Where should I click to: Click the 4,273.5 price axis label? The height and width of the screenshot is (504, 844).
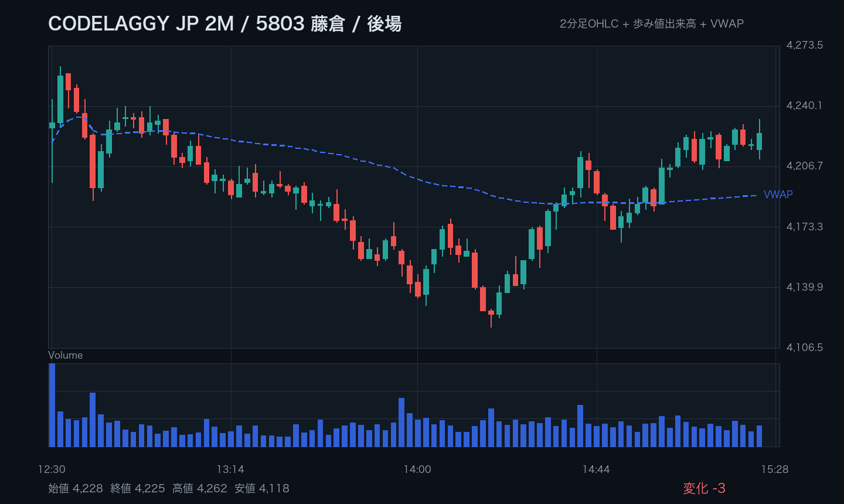click(804, 45)
